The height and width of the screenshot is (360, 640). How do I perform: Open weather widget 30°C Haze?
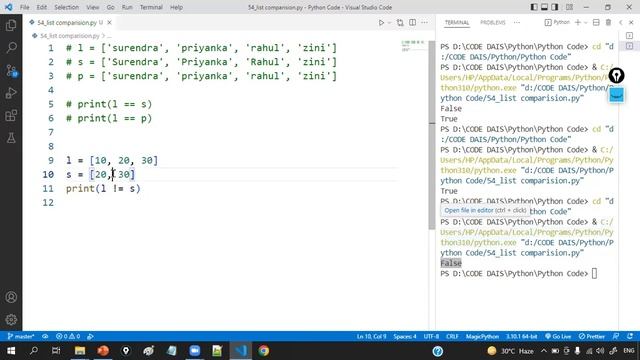[511, 351]
